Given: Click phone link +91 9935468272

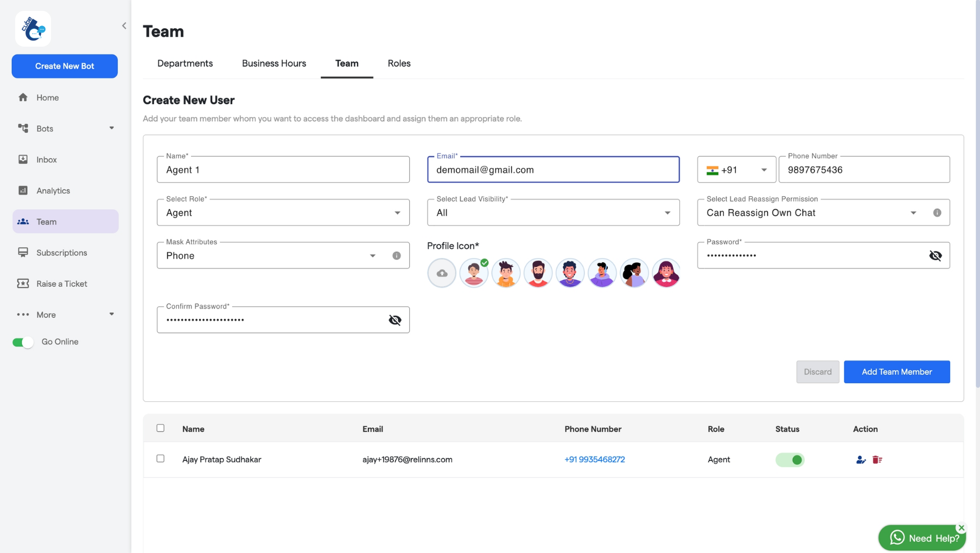Looking at the screenshot, I should tap(595, 460).
